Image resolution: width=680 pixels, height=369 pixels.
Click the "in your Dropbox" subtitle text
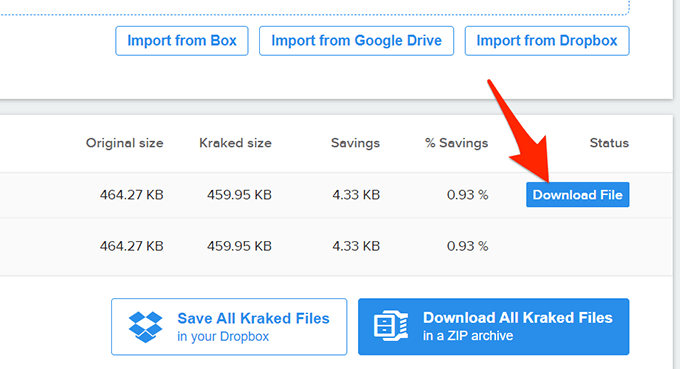223,336
